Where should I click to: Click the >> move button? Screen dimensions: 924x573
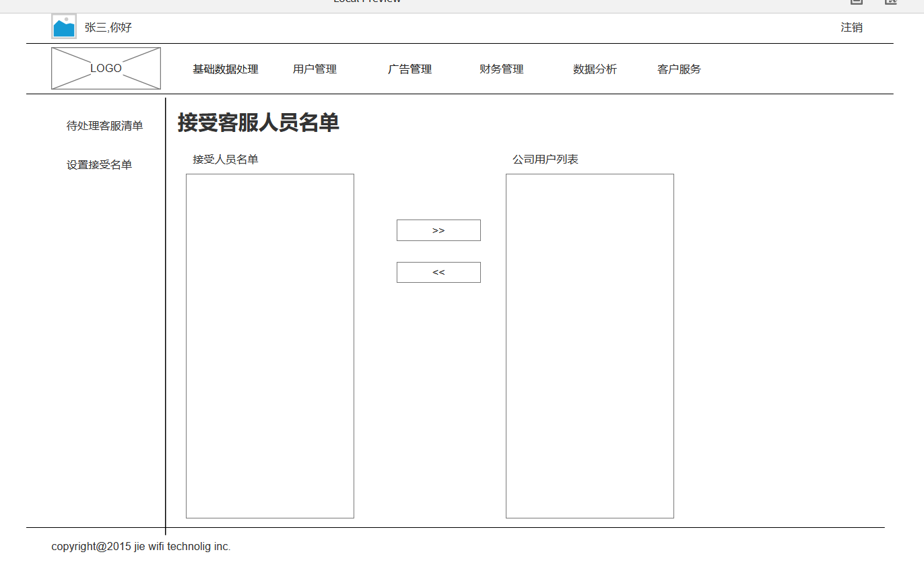point(438,230)
